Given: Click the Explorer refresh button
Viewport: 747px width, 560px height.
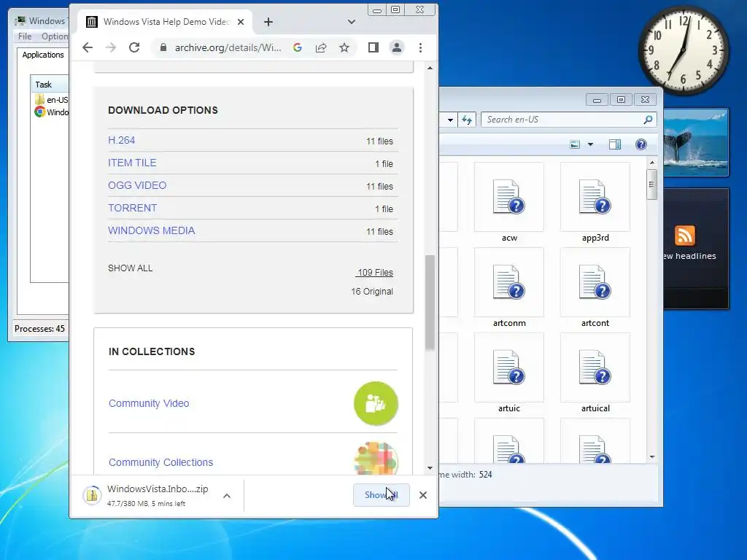Looking at the screenshot, I should coord(467,120).
